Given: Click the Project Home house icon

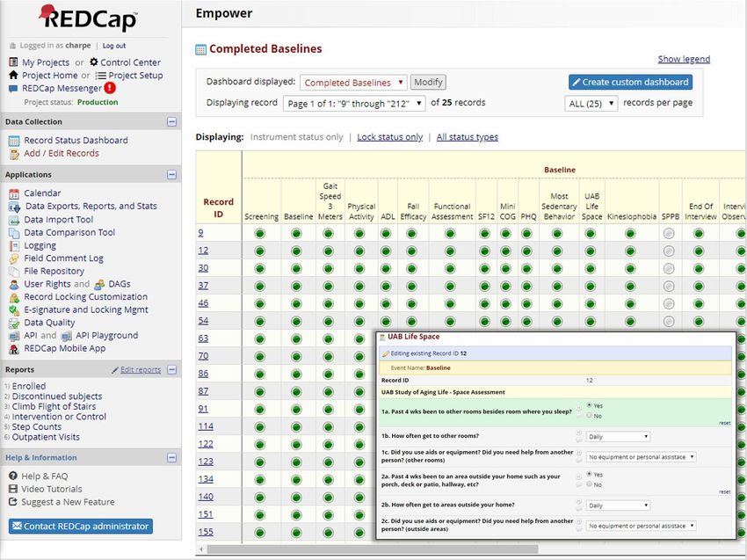Looking at the screenshot, I should pyautogui.click(x=13, y=76).
